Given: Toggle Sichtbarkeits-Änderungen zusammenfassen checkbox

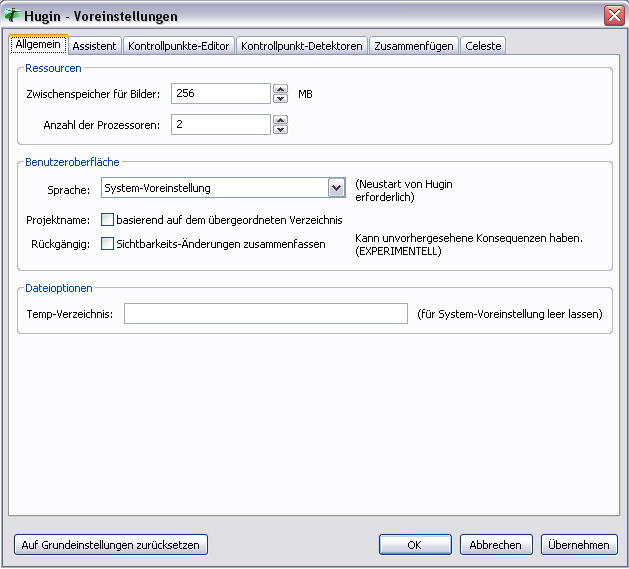Looking at the screenshot, I should pyautogui.click(x=108, y=244).
